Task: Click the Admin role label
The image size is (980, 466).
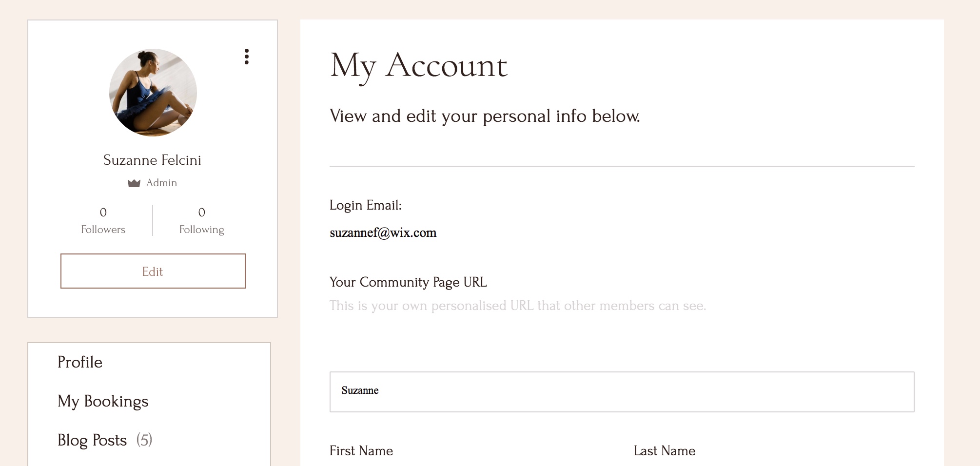Action: pyautogui.click(x=161, y=183)
